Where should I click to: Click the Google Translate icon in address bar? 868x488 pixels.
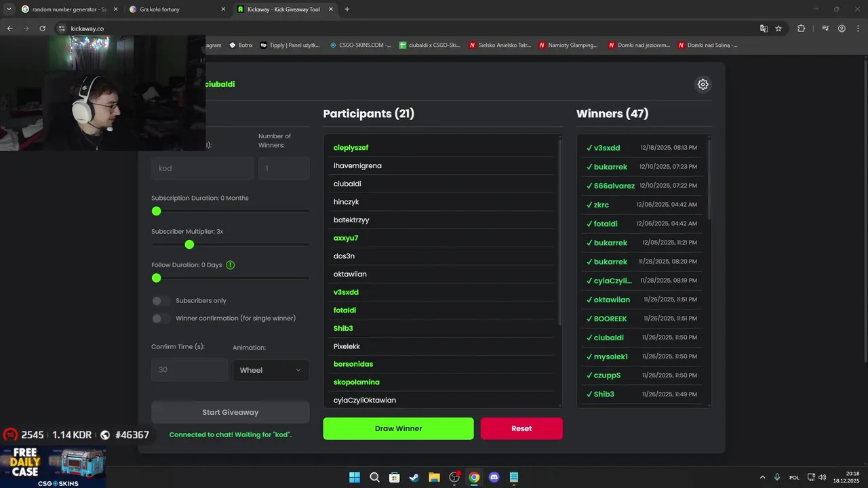pos(764,28)
